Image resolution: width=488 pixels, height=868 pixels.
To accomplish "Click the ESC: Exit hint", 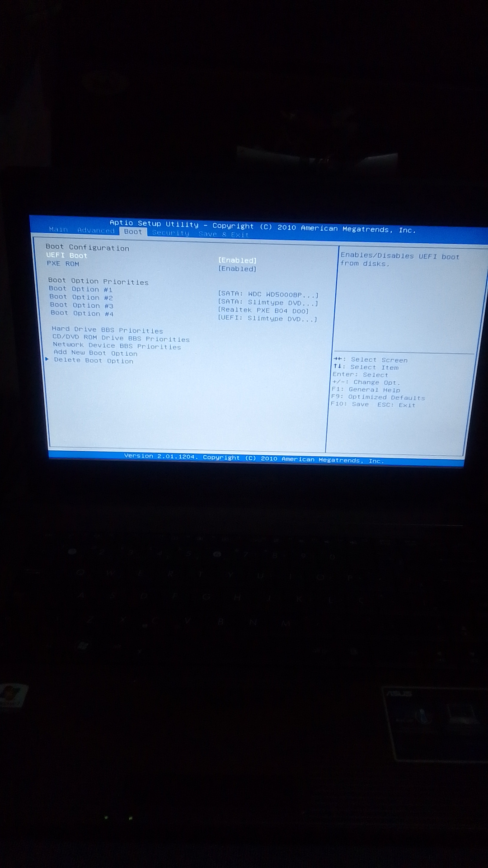I will tap(396, 405).
